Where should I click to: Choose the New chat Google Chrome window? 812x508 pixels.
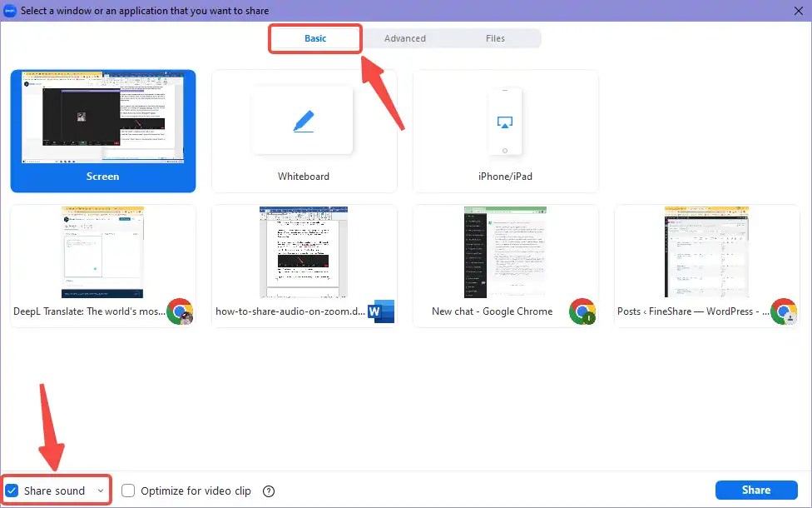click(506, 252)
